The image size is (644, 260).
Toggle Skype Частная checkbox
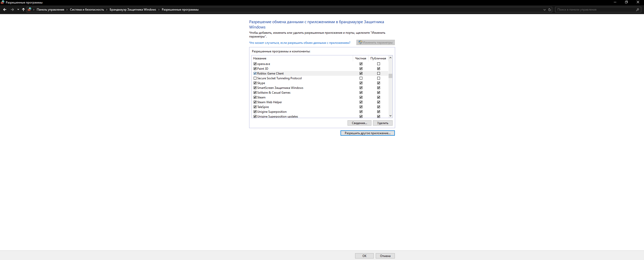pos(361,83)
